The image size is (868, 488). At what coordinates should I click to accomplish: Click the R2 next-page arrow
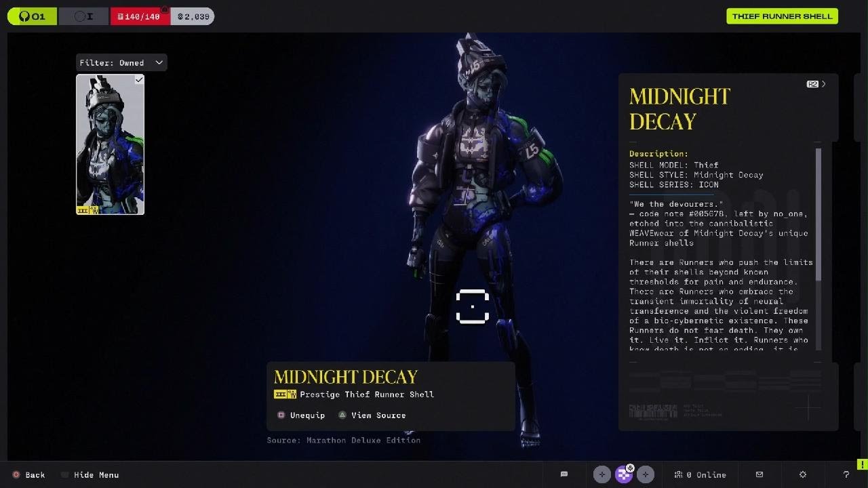pos(816,84)
